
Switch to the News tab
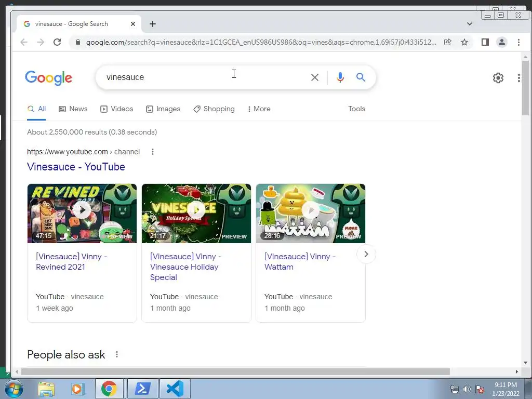coord(73,109)
